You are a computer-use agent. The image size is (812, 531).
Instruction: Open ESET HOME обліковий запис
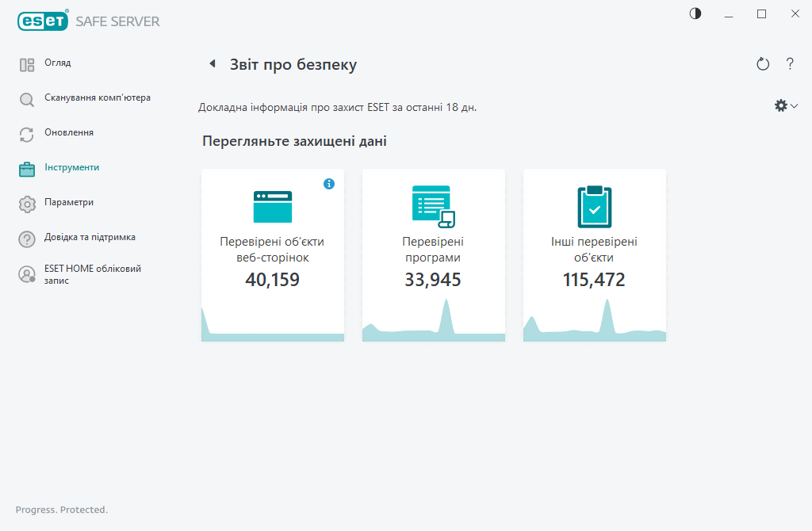click(92, 274)
